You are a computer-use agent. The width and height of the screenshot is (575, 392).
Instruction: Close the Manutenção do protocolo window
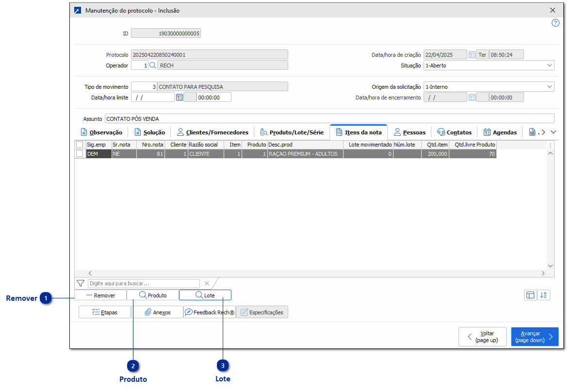pyautogui.click(x=553, y=10)
